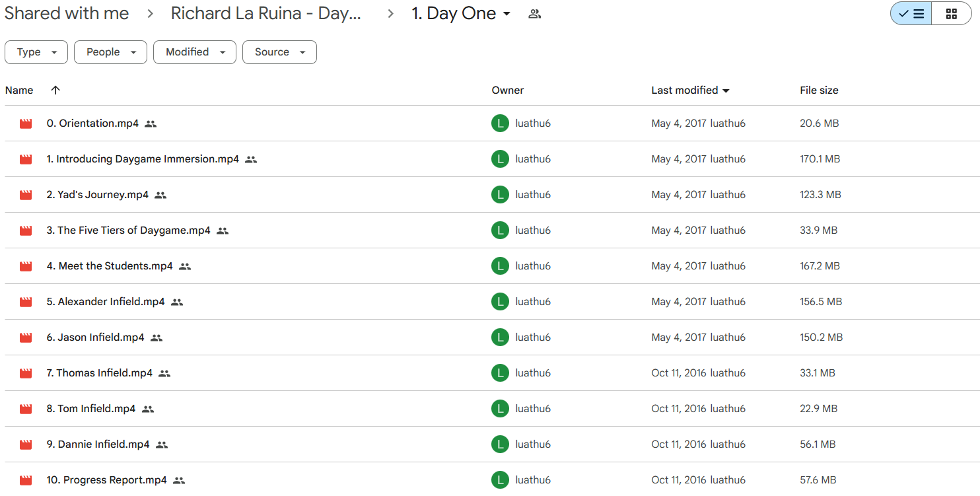The height and width of the screenshot is (496, 980).
Task: Select file 10. Progress Report.mp4
Action: tap(107, 480)
